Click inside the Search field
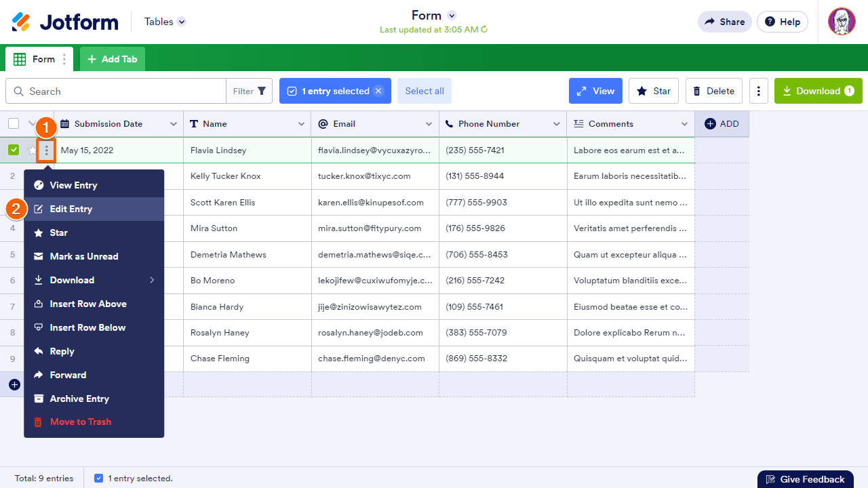868x488 pixels. coord(115,91)
